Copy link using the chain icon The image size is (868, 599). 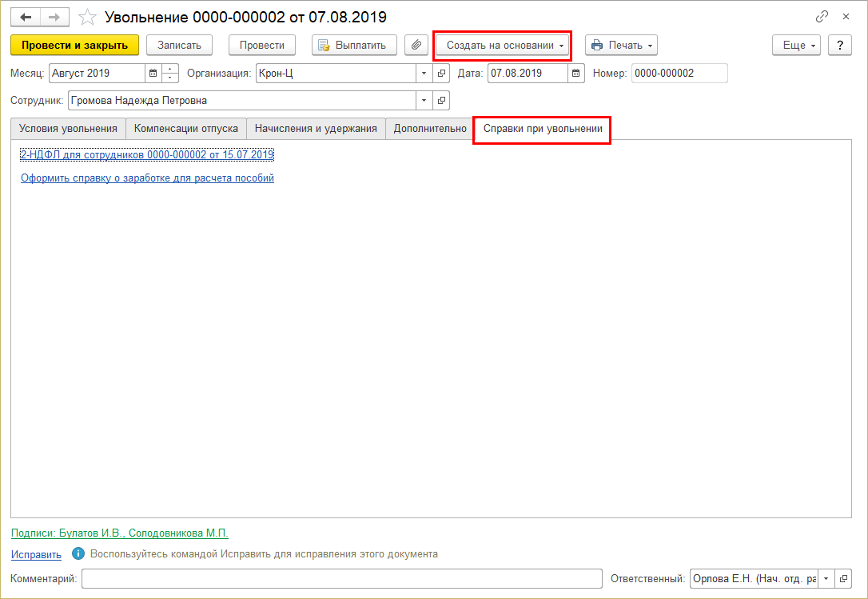[x=822, y=17]
